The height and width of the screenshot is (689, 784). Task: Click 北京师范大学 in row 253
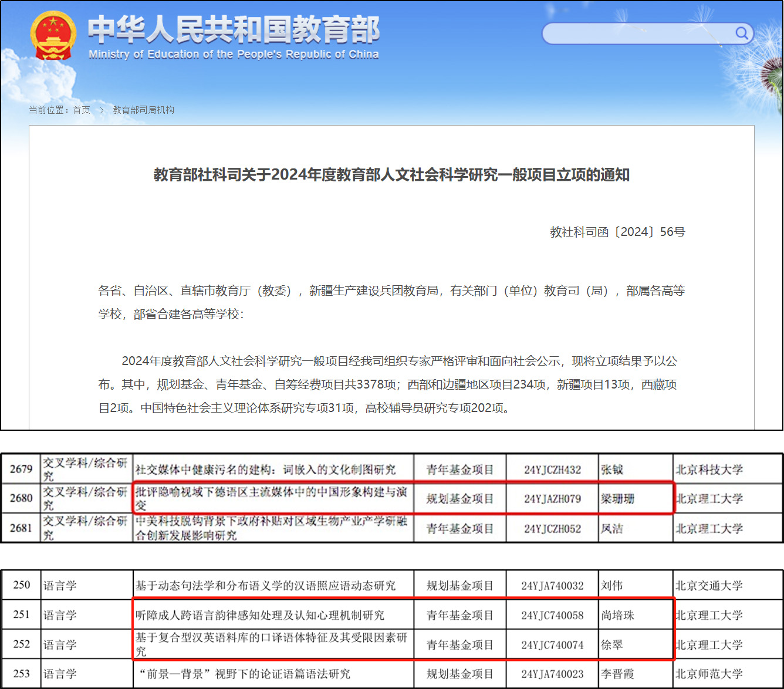709,674
